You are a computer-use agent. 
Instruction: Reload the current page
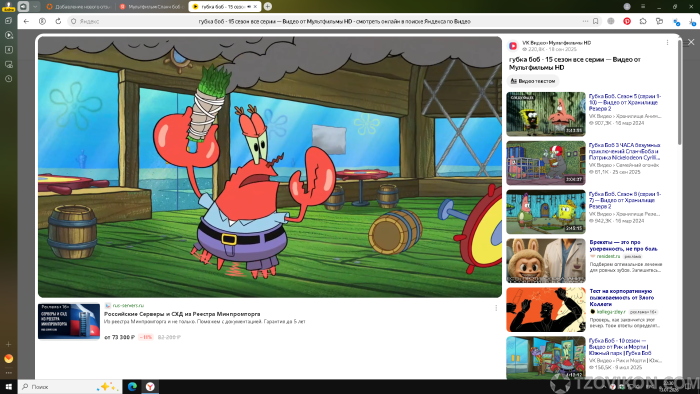pyautogui.click(x=58, y=21)
